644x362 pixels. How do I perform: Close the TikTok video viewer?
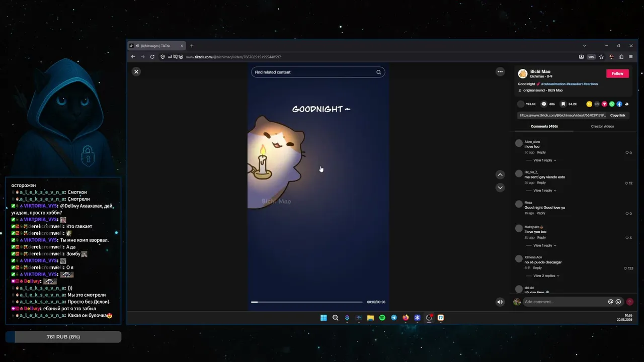click(x=136, y=72)
